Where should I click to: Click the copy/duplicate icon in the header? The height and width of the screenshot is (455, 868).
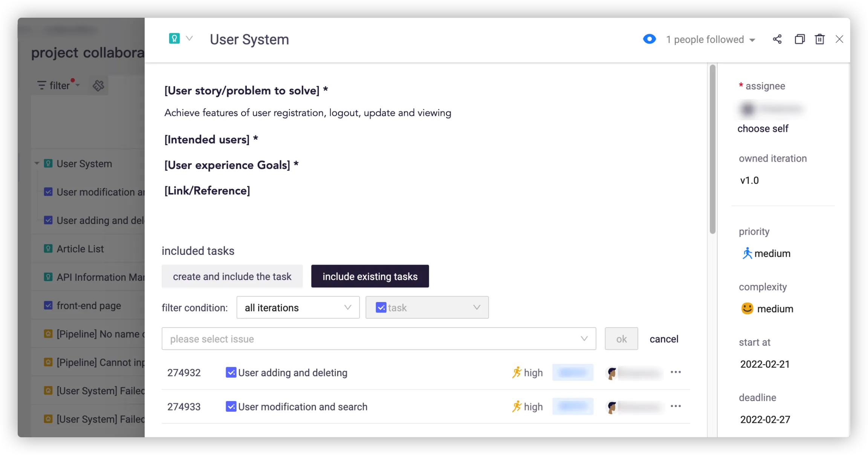(x=799, y=39)
